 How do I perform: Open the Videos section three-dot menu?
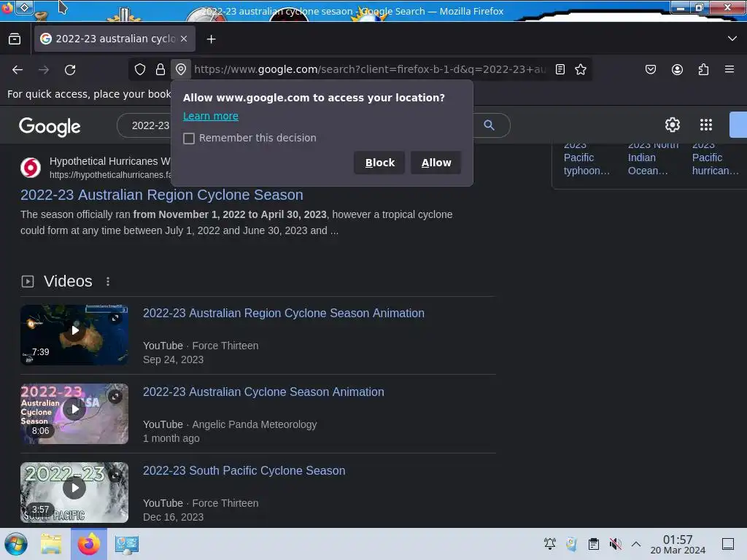(108, 281)
